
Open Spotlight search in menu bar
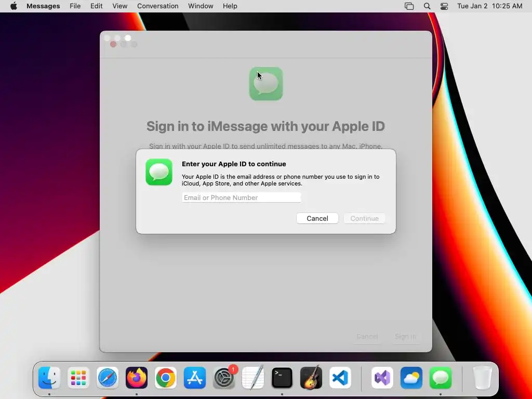(x=427, y=6)
